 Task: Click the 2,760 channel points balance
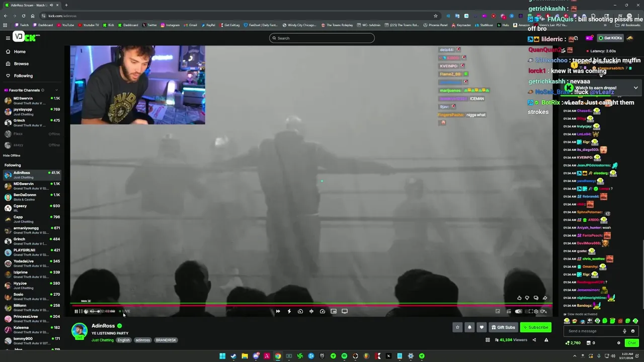[573, 343]
